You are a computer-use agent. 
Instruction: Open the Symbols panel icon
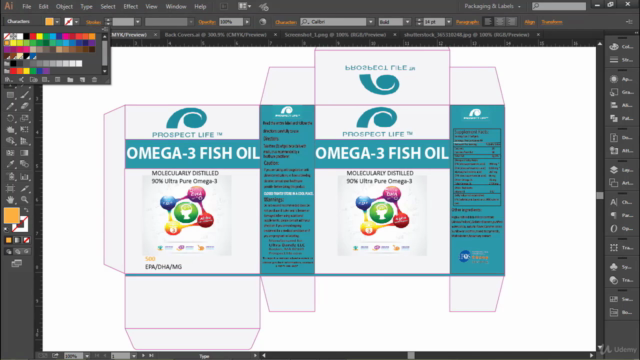pyautogui.click(x=614, y=267)
